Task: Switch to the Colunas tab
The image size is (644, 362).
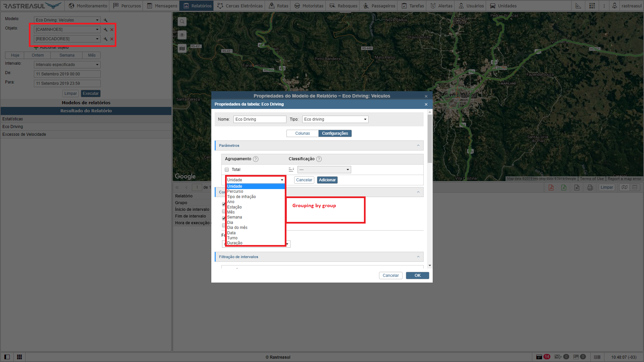Action: tap(303, 133)
